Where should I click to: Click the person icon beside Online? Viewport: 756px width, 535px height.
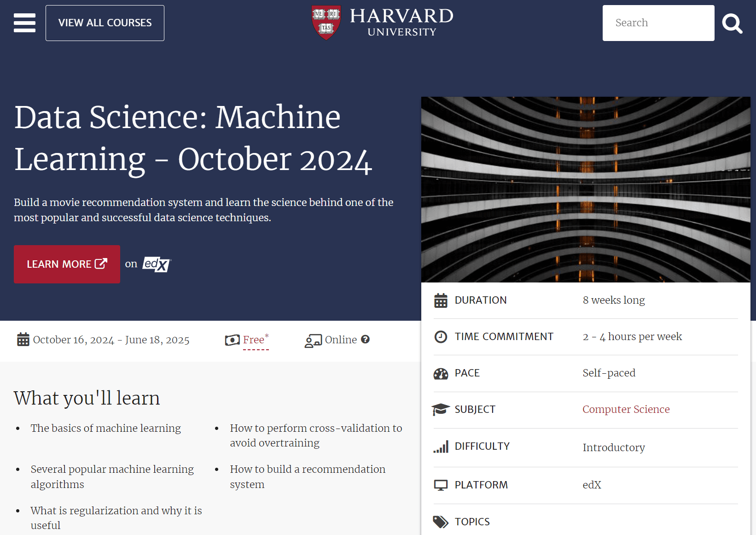pyautogui.click(x=314, y=340)
